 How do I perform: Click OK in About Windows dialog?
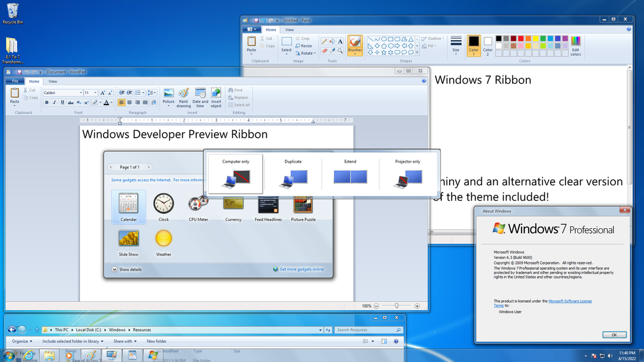pyautogui.click(x=614, y=335)
